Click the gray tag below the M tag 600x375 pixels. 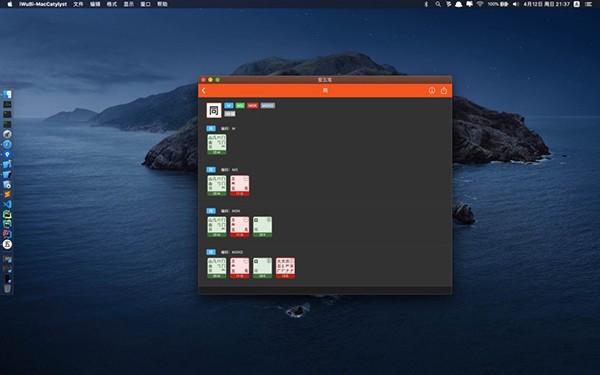[230, 114]
